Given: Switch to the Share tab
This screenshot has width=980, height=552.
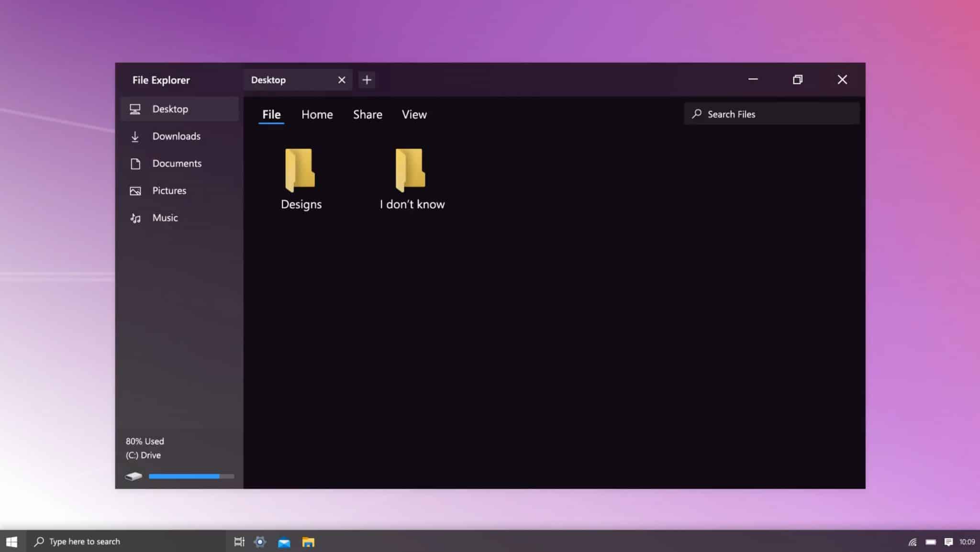Looking at the screenshot, I should [x=367, y=114].
